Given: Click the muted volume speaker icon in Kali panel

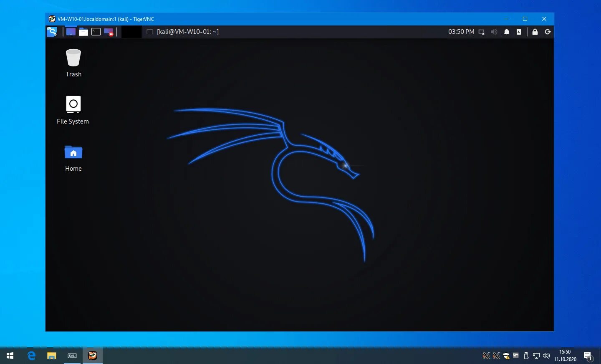Looking at the screenshot, I should click(494, 32).
